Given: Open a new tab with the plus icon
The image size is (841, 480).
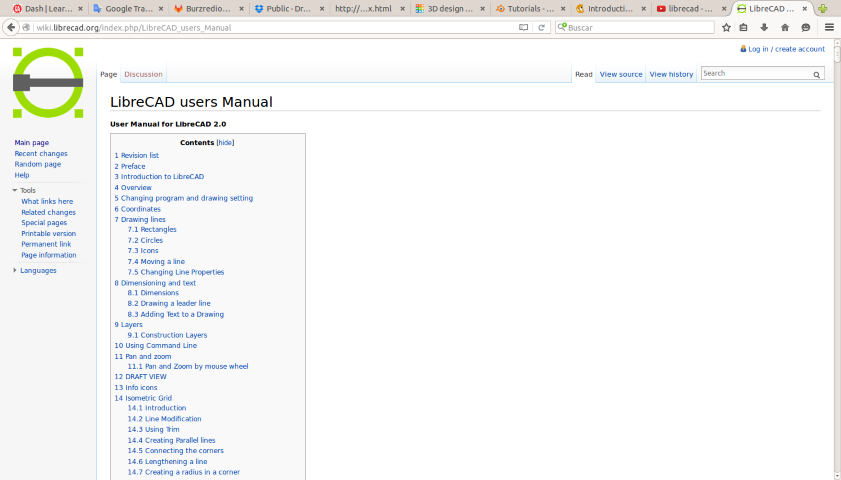Looking at the screenshot, I should coord(823,9).
